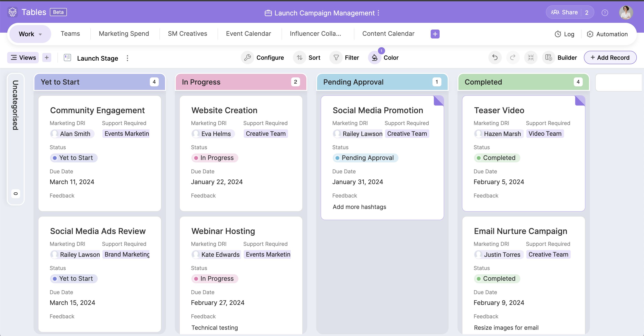
Task: Click the Tables cube logo icon
Action: point(13,12)
